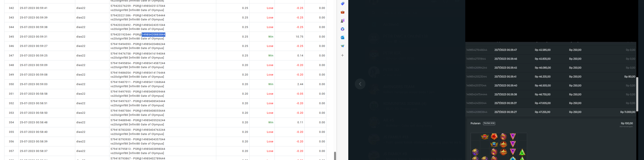
Task: Click timestamp 25-07-2023 00:59:08
Action: [33, 75]
